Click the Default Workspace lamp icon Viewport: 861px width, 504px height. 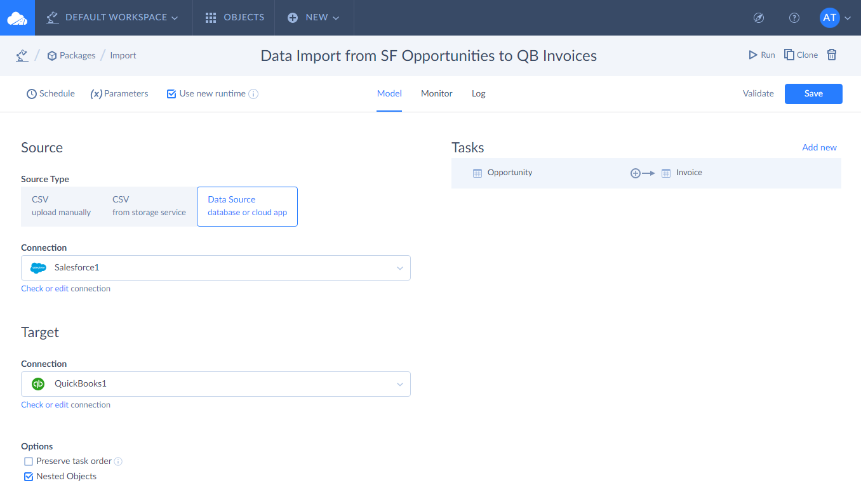[x=52, y=18]
